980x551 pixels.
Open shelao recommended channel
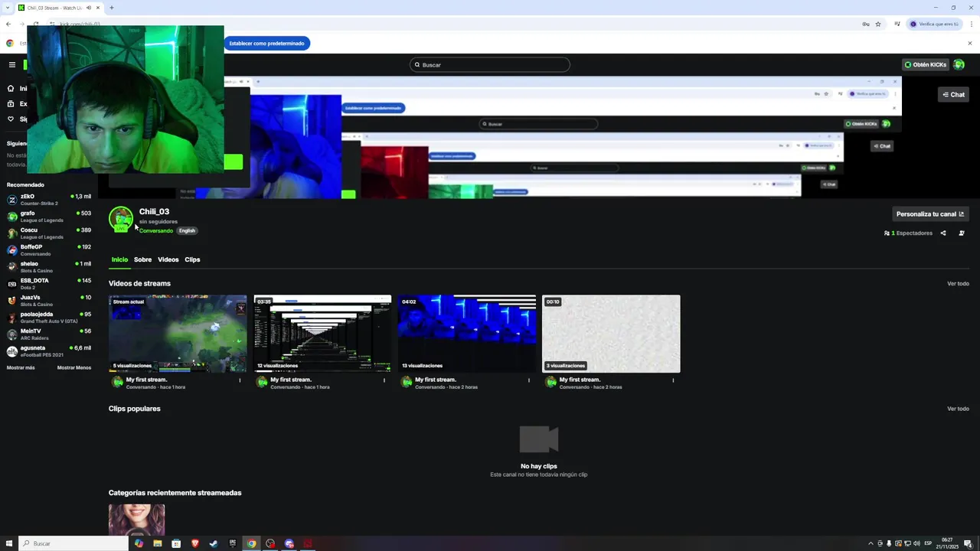coord(49,267)
